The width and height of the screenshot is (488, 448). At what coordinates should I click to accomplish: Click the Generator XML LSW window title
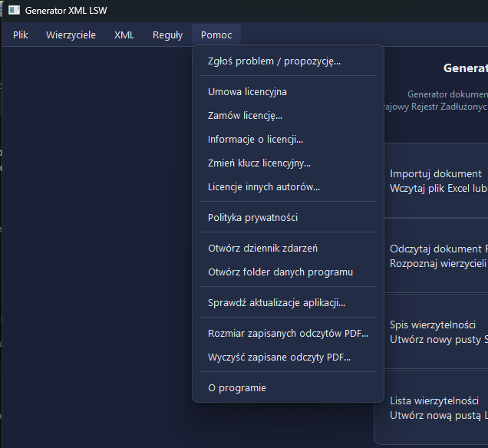(66, 11)
